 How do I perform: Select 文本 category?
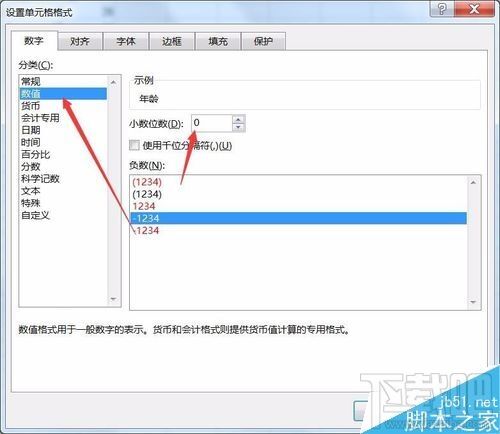coord(63,191)
